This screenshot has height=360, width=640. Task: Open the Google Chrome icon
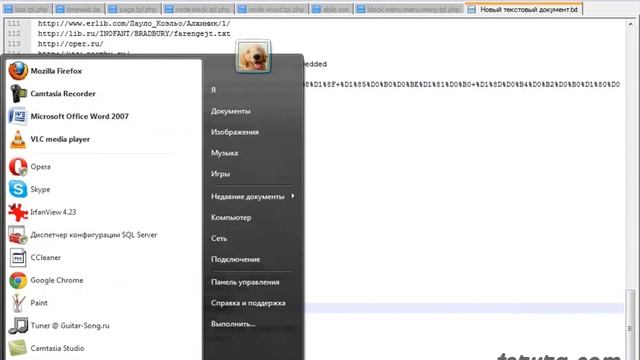coord(18,280)
